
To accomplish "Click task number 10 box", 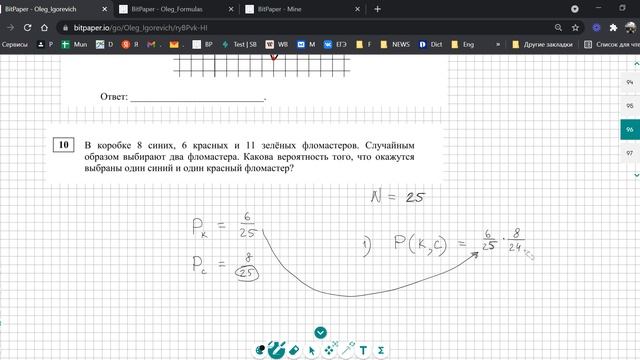I will click(64, 144).
